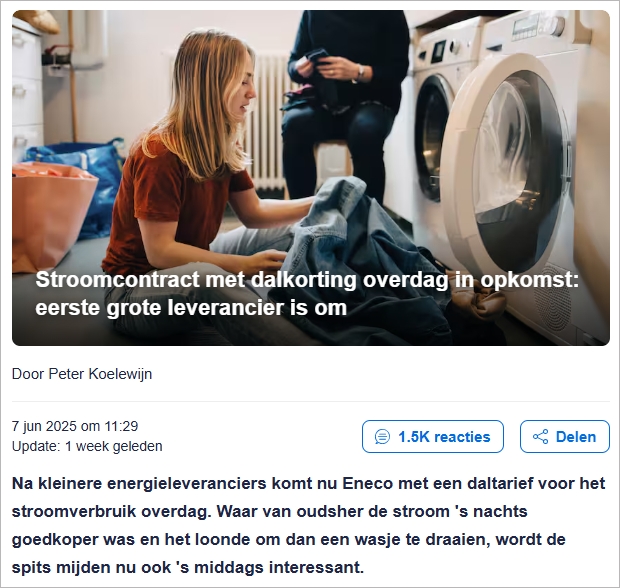Click the white radiator in the photo
The width and height of the screenshot is (620, 588).
269,123
